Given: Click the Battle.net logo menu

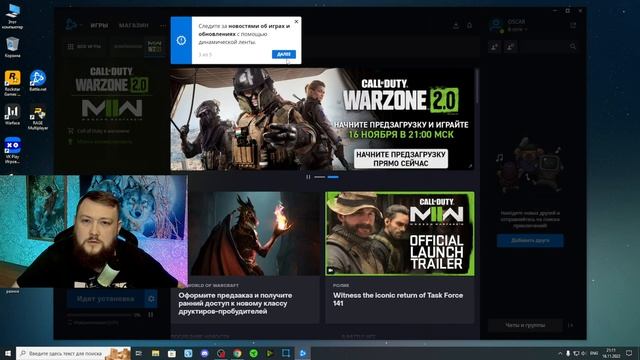Looking at the screenshot, I should [x=71, y=25].
